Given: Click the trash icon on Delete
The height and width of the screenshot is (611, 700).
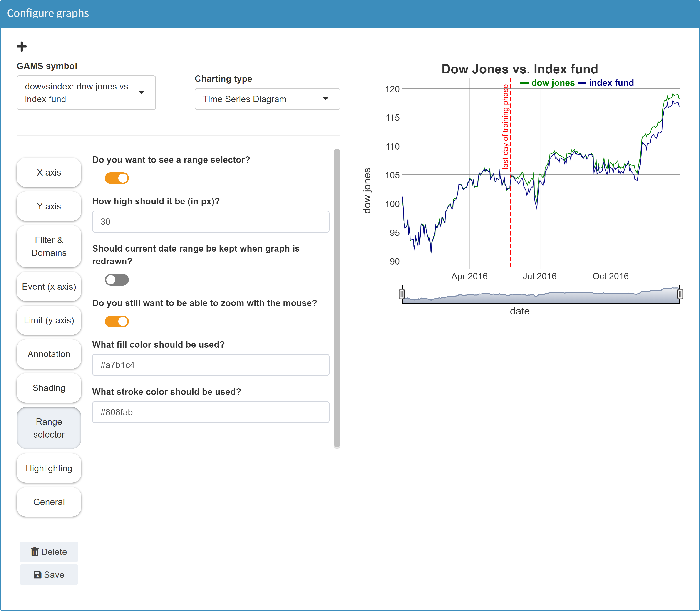Looking at the screenshot, I should pyautogui.click(x=35, y=552).
